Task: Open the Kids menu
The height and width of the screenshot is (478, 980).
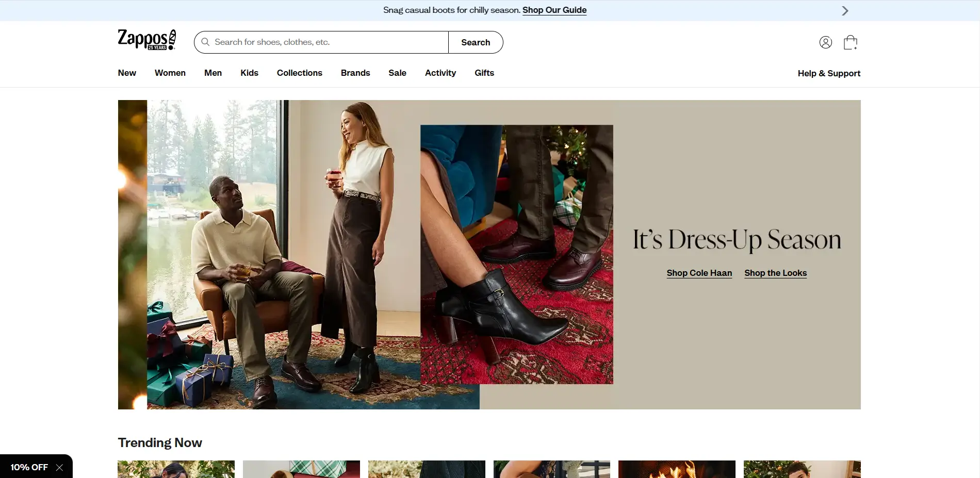Action: pyautogui.click(x=249, y=73)
